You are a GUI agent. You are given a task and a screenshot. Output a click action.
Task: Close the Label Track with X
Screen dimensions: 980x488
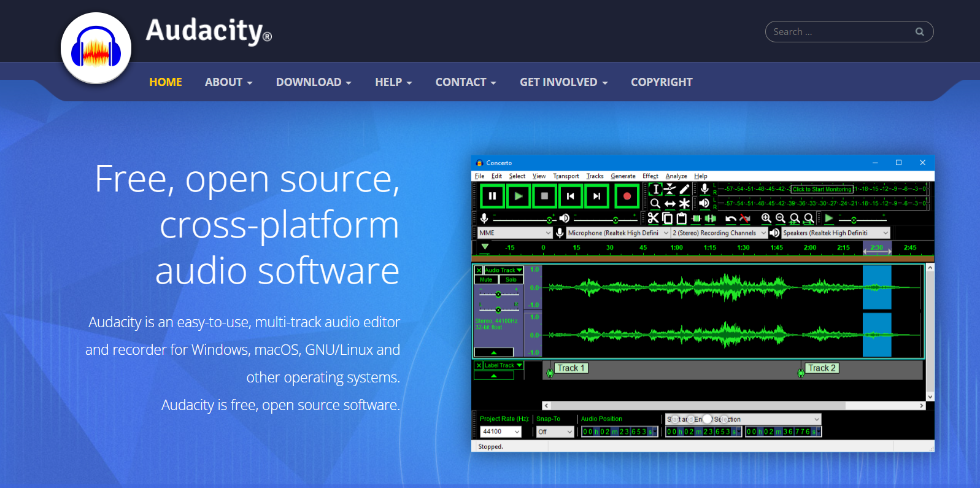click(479, 365)
